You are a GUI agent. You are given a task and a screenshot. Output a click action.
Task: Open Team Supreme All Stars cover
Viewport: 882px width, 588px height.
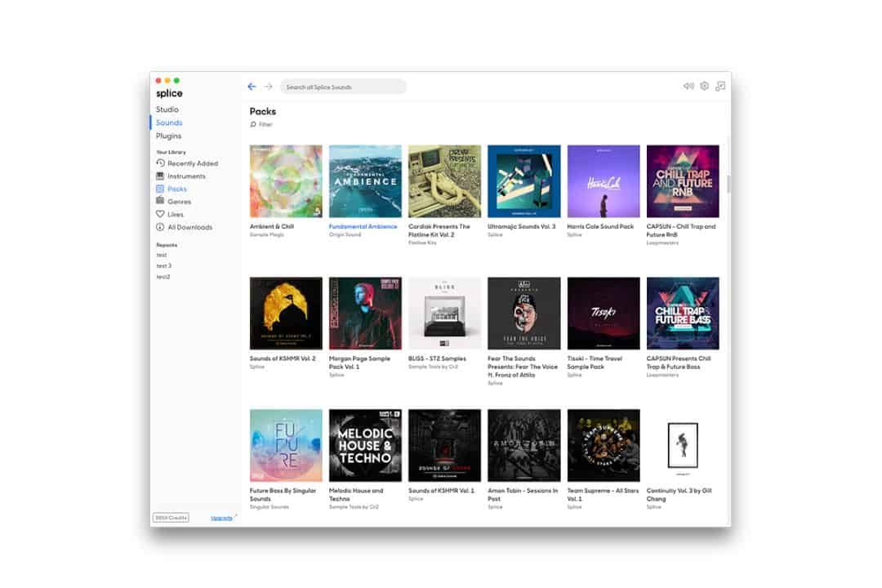point(603,445)
